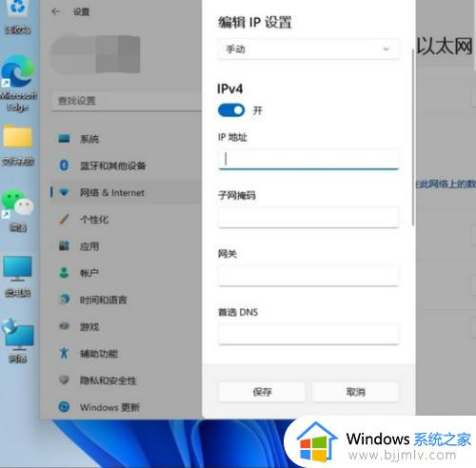Viewport: 476px width, 468px height.
Task: Open 游戏 settings page
Action: (x=126, y=326)
